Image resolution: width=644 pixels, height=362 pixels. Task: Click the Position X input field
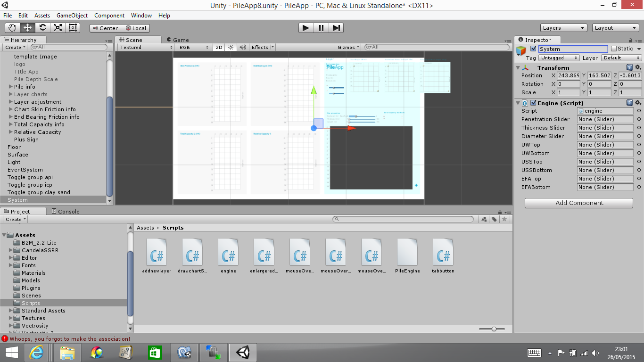click(569, 75)
